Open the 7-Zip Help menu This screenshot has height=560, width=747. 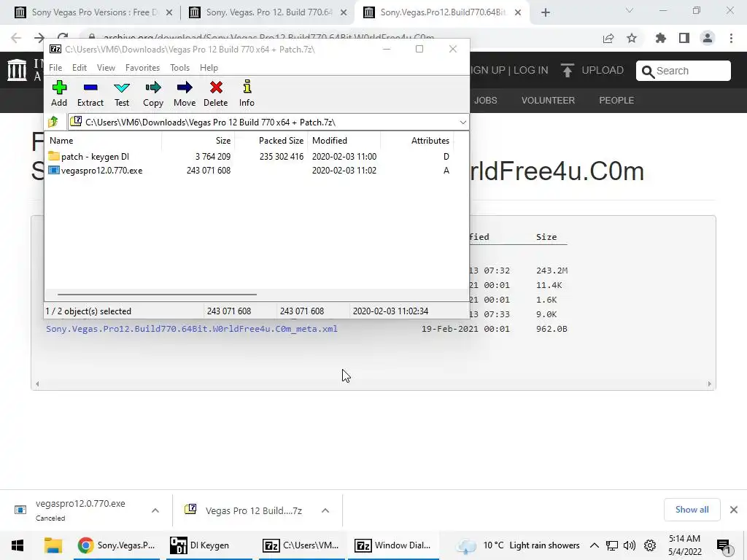[209, 68]
